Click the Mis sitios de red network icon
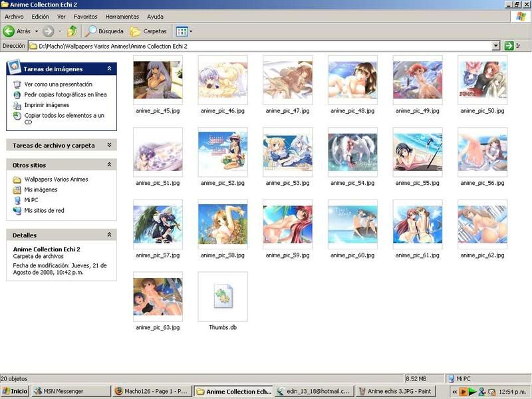The width and height of the screenshot is (532, 399). click(17, 211)
